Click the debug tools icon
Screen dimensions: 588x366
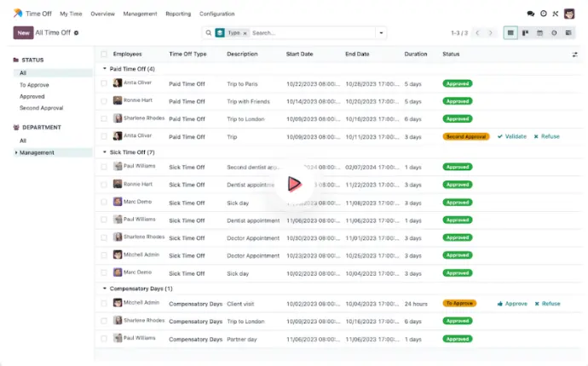tap(555, 14)
